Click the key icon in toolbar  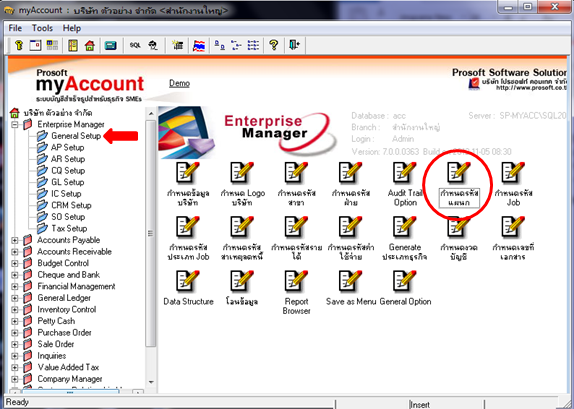point(19,45)
